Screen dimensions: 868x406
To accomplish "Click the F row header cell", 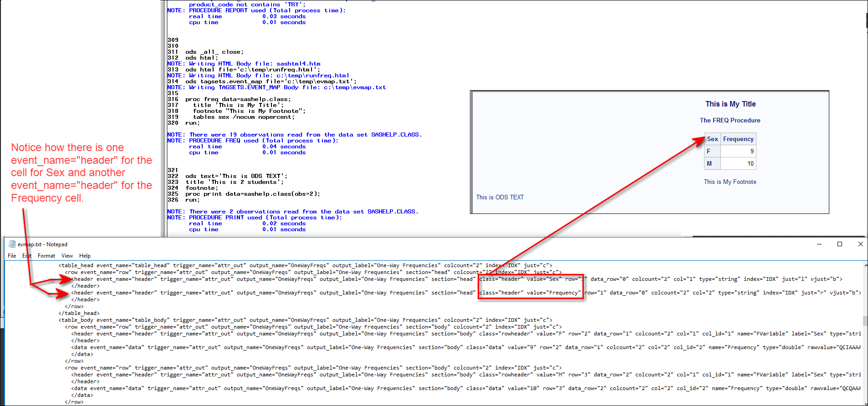I will pyautogui.click(x=712, y=152).
